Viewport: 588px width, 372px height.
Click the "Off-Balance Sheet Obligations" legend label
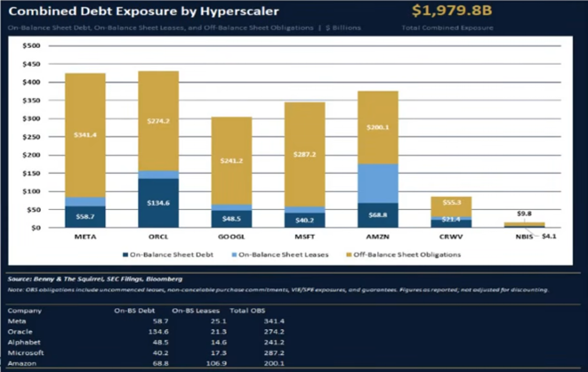pos(407,255)
